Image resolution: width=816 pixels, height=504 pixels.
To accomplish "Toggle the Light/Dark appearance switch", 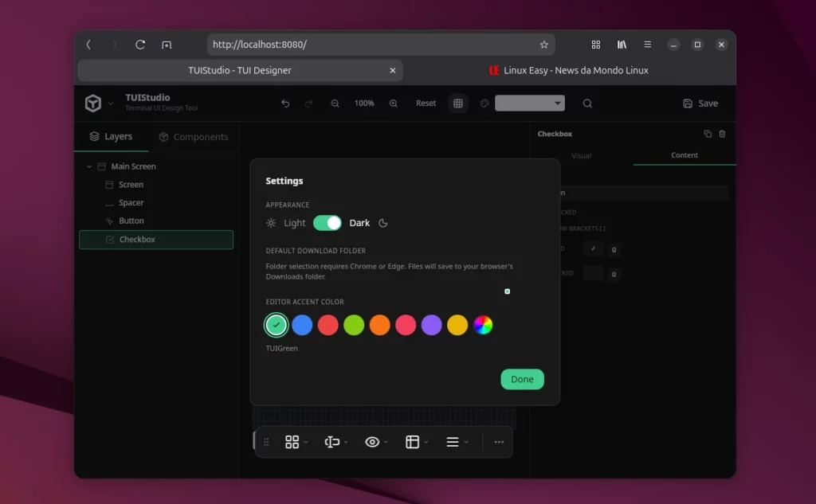I will tap(327, 223).
